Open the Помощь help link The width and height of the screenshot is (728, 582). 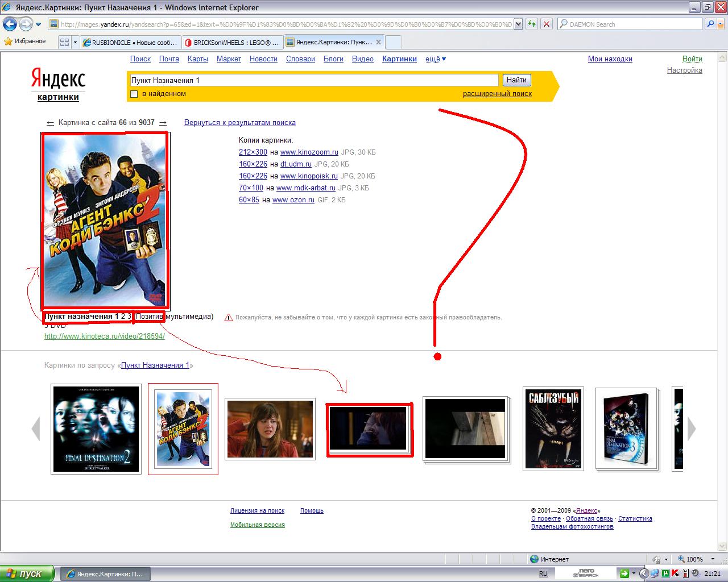312,511
